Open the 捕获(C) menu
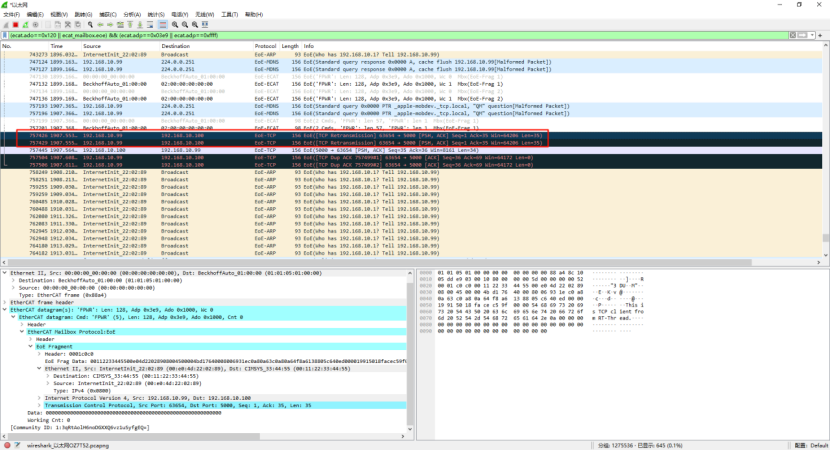The image size is (830, 450). 108,14
